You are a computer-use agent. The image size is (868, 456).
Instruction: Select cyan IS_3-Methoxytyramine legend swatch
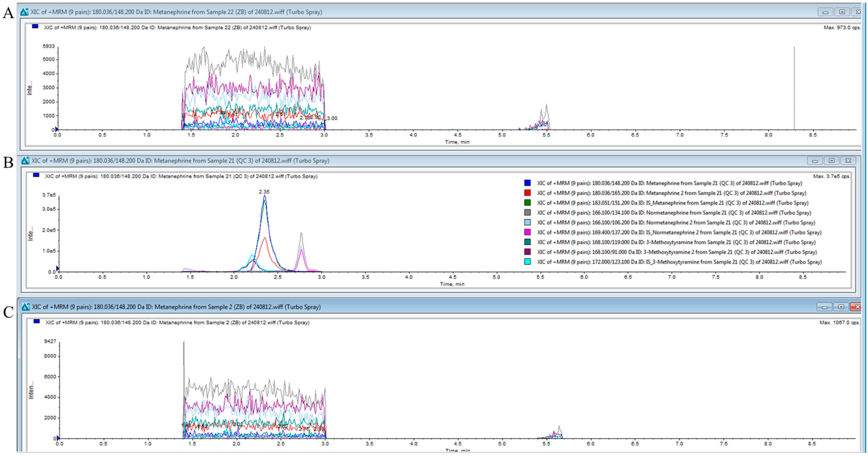(x=527, y=262)
